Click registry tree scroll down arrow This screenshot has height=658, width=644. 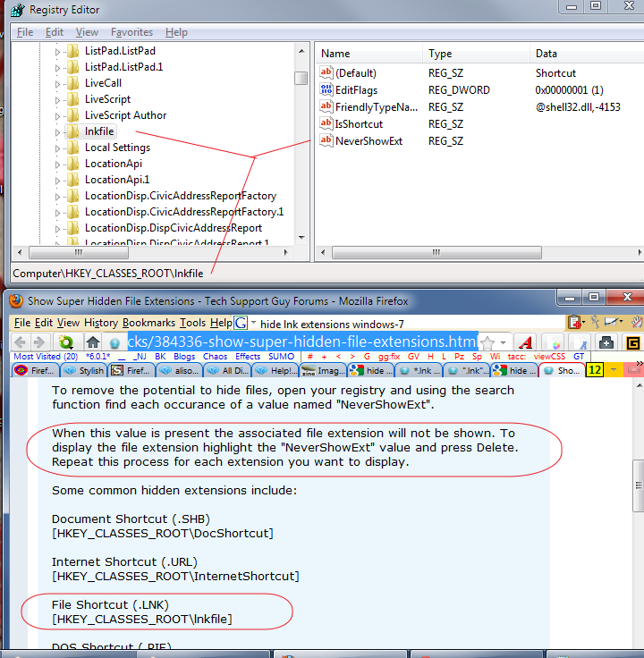(x=301, y=238)
